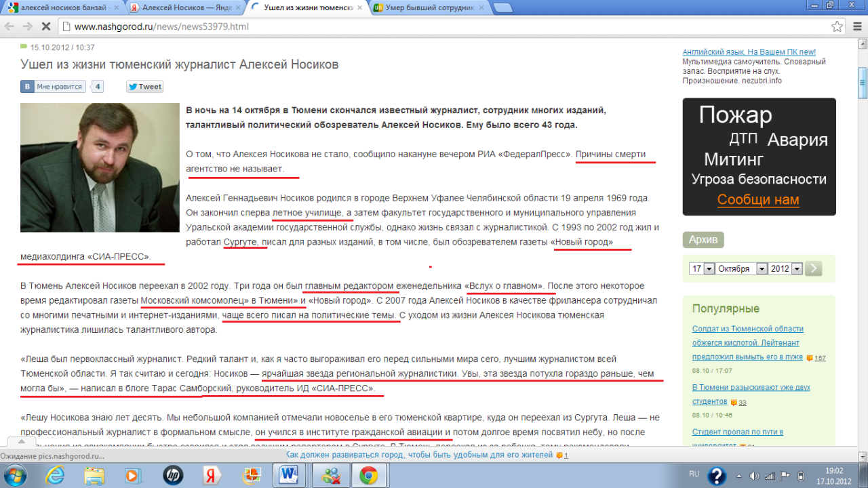Click the Tweet button
This screenshot has width=868, height=488.
pos(144,87)
